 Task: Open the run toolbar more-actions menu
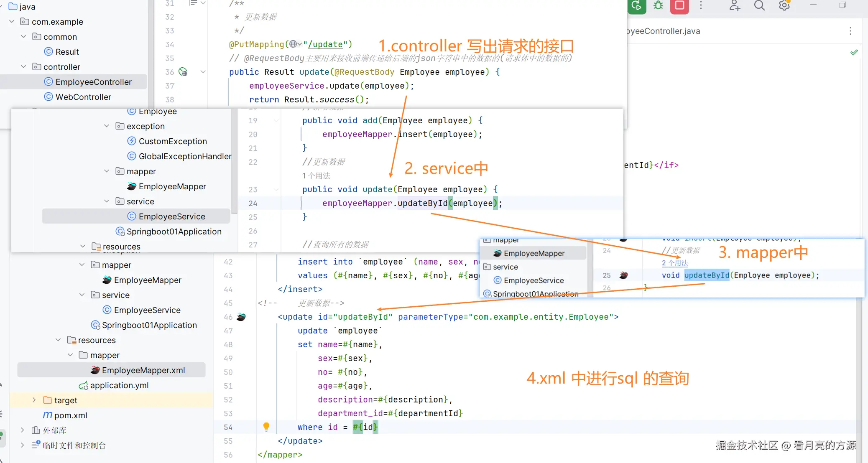[701, 5]
